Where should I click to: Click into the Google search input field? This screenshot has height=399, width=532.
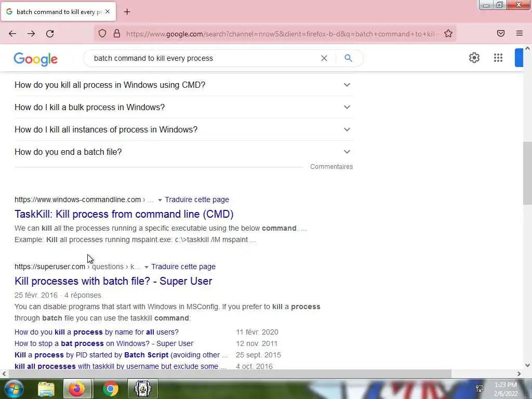[x=204, y=58]
